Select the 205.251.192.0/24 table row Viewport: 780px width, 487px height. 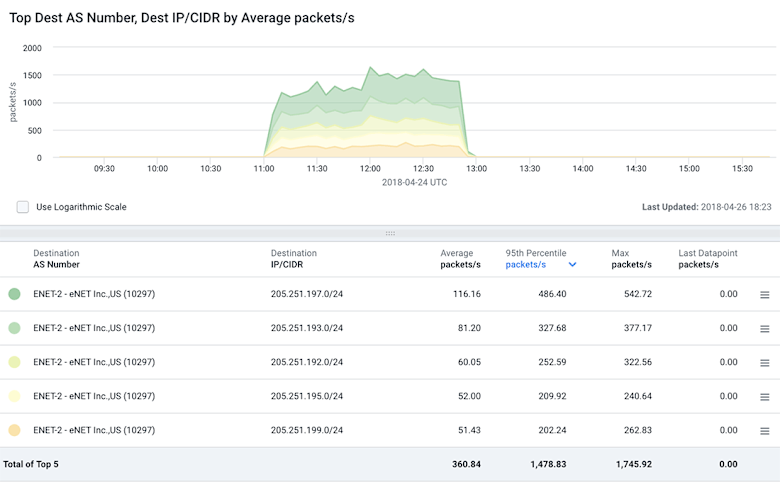point(390,362)
